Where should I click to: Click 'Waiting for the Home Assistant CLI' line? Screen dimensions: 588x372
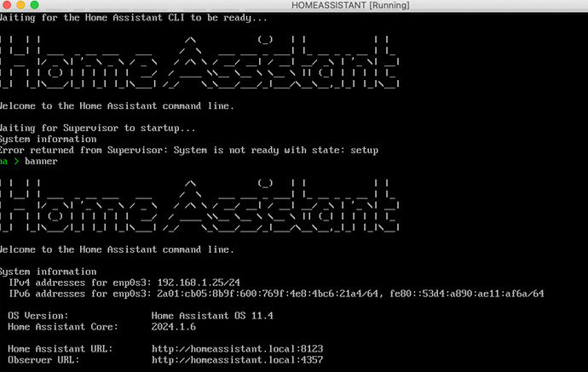pos(134,18)
